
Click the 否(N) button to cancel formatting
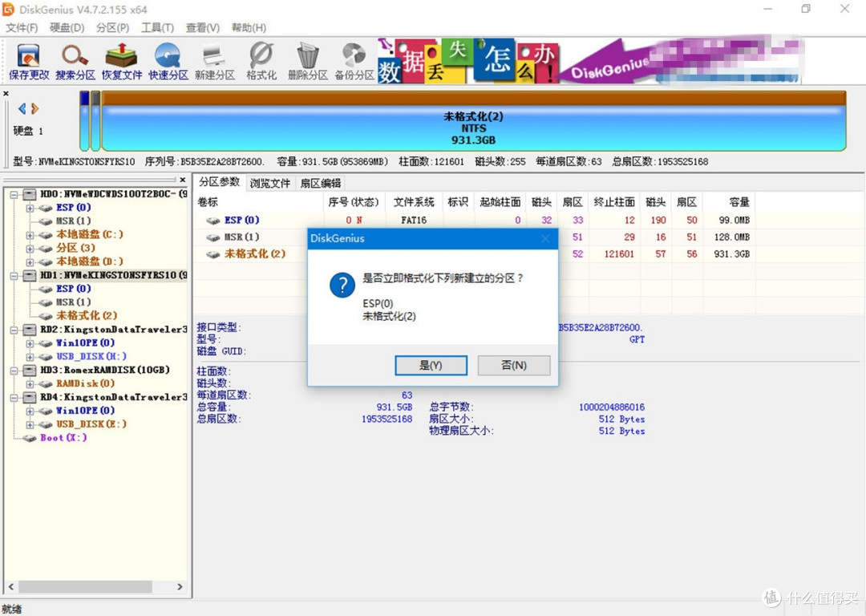513,365
